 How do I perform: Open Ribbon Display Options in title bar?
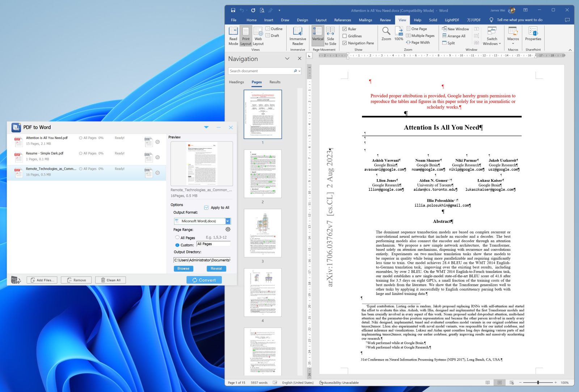point(525,10)
